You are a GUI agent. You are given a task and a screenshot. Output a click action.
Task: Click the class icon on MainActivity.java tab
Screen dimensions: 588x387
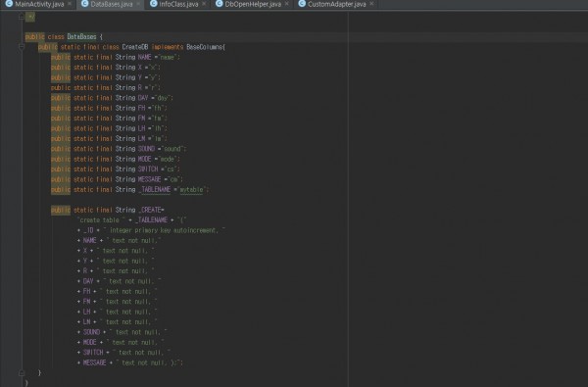(9, 4)
